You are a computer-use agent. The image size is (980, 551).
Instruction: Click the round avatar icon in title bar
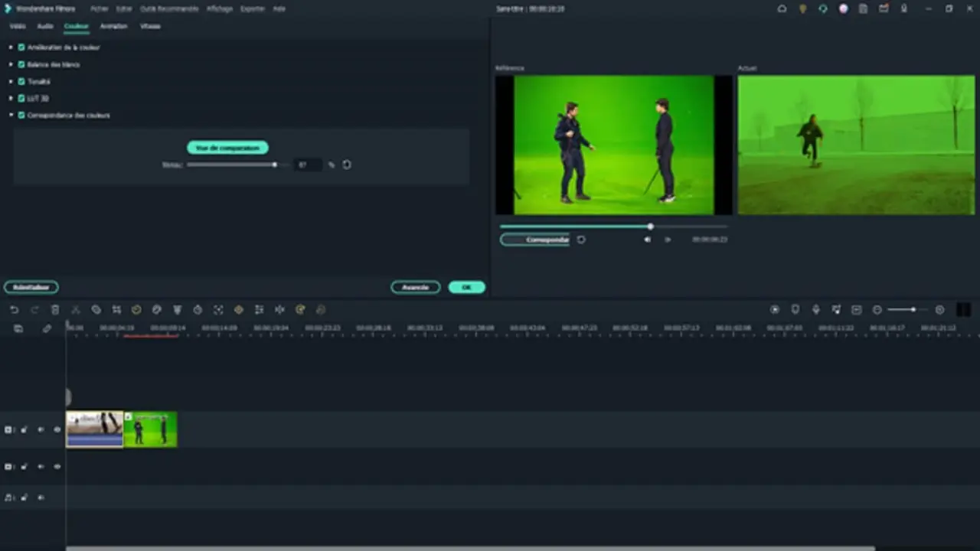[844, 8]
